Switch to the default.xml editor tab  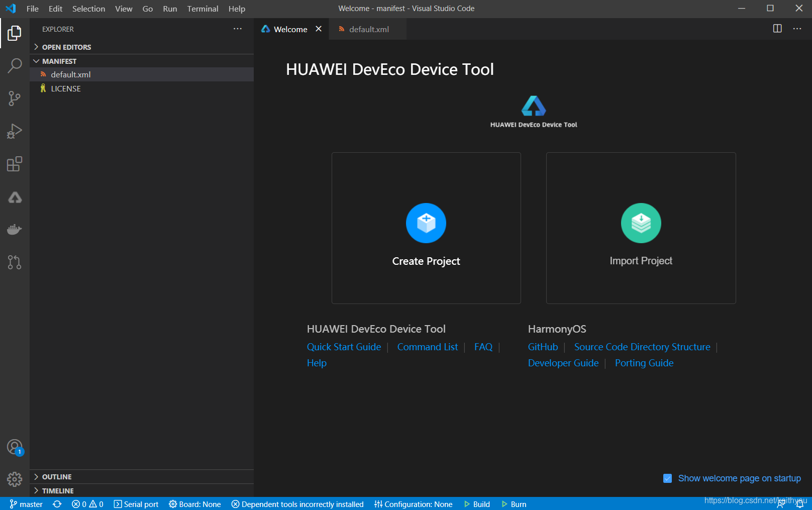point(368,29)
